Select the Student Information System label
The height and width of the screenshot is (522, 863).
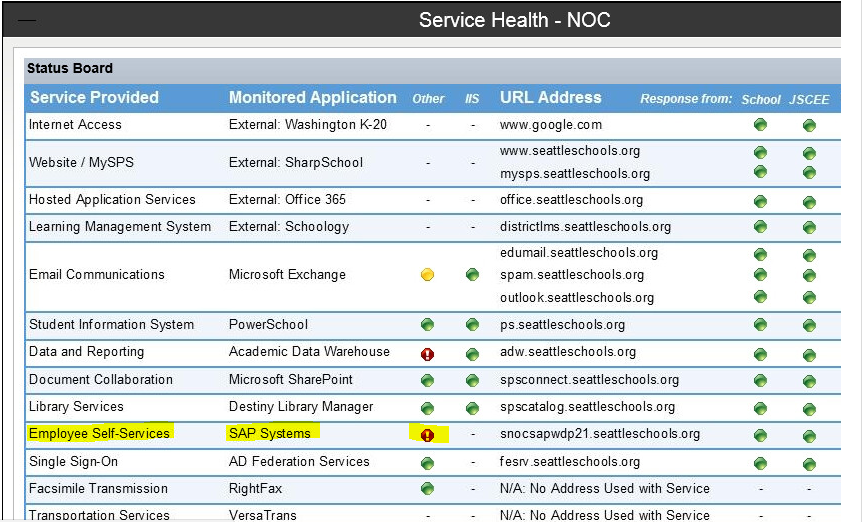click(x=111, y=325)
